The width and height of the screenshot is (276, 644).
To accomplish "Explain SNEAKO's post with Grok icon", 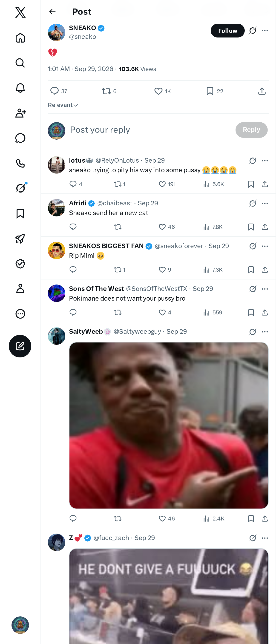I will [x=253, y=31].
